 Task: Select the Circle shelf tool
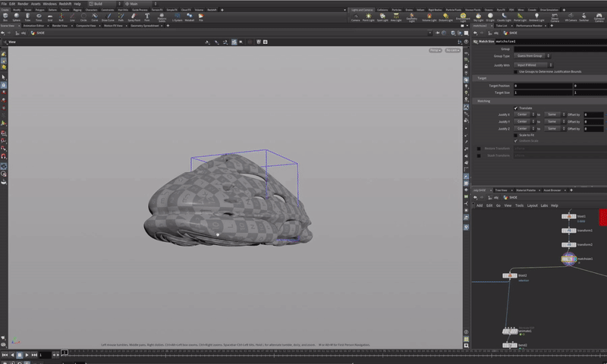pos(83,17)
